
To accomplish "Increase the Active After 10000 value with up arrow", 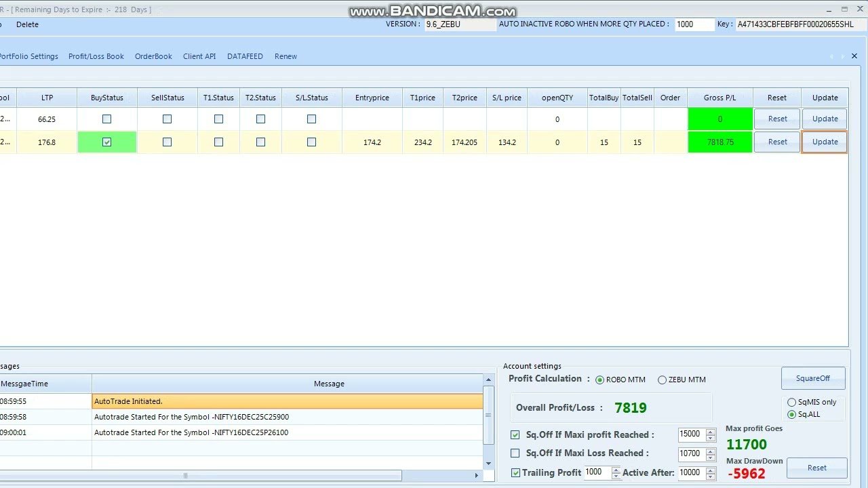I will click(711, 469).
